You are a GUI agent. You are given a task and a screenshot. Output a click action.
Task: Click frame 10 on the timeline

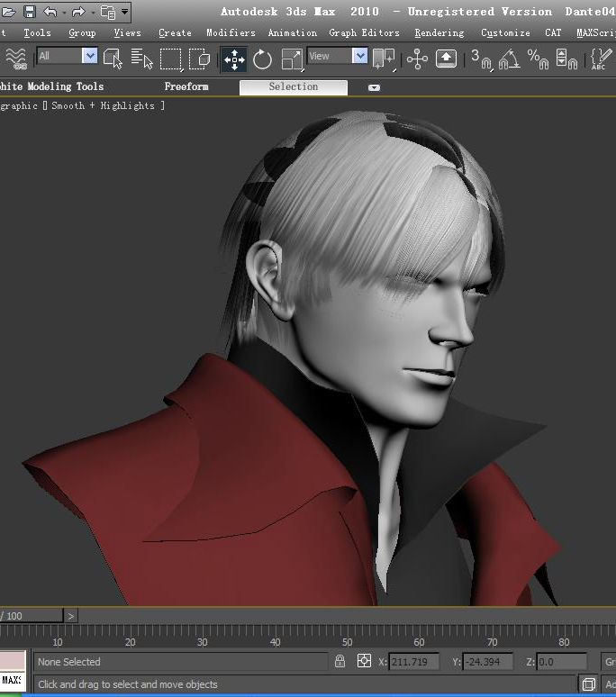(58, 642)
